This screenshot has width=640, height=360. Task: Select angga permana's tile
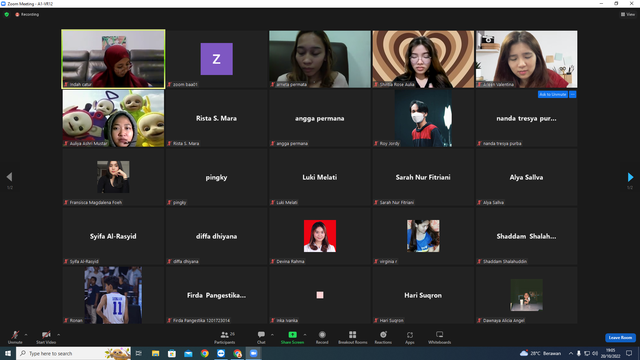[x=320, y=118]
